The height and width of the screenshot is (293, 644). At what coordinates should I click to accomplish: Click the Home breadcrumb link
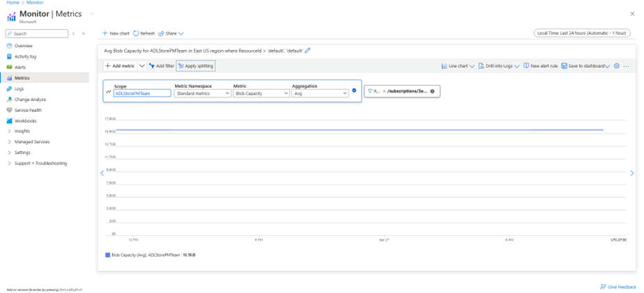coord(13,3)
